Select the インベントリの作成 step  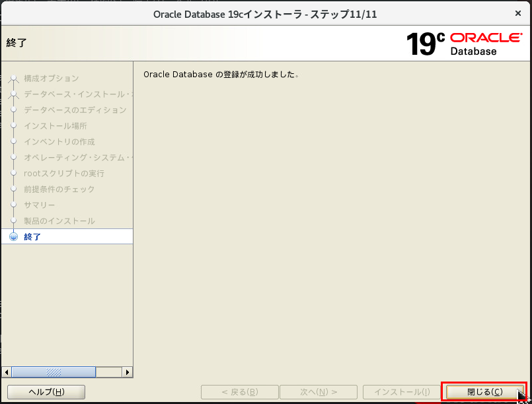59,142
